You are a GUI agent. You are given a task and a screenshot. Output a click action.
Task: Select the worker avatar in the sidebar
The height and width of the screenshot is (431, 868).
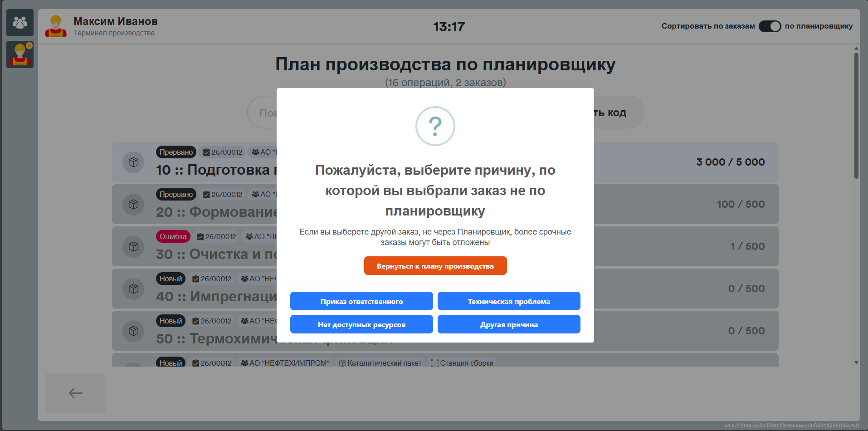point(20,54)
